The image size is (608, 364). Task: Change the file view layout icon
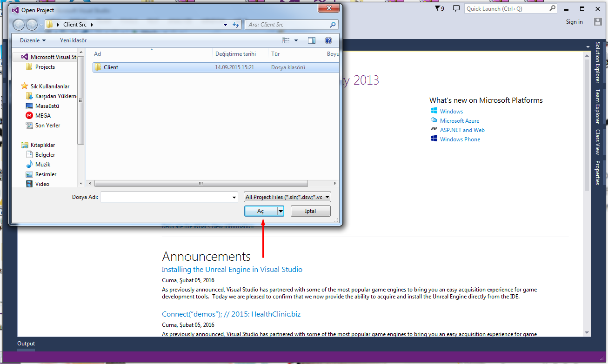[287, 40]
